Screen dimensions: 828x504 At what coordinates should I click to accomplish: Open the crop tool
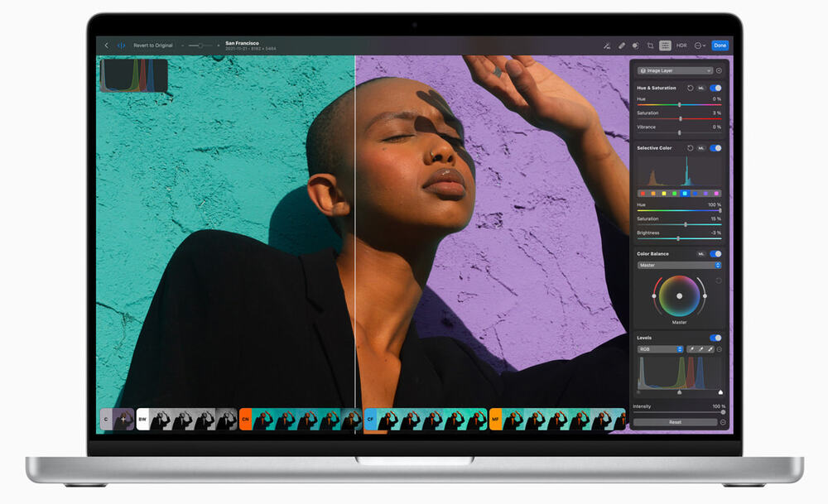(x=650, y=46)
